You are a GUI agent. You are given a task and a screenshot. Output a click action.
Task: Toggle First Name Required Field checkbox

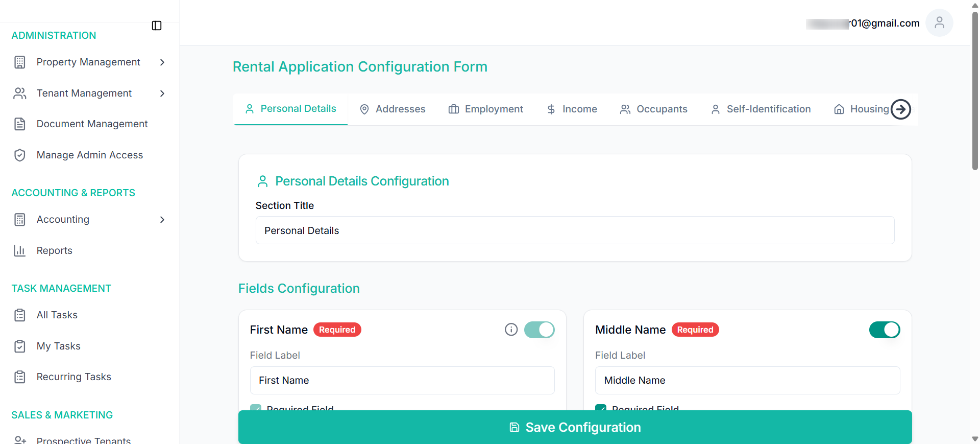[256, 408]
